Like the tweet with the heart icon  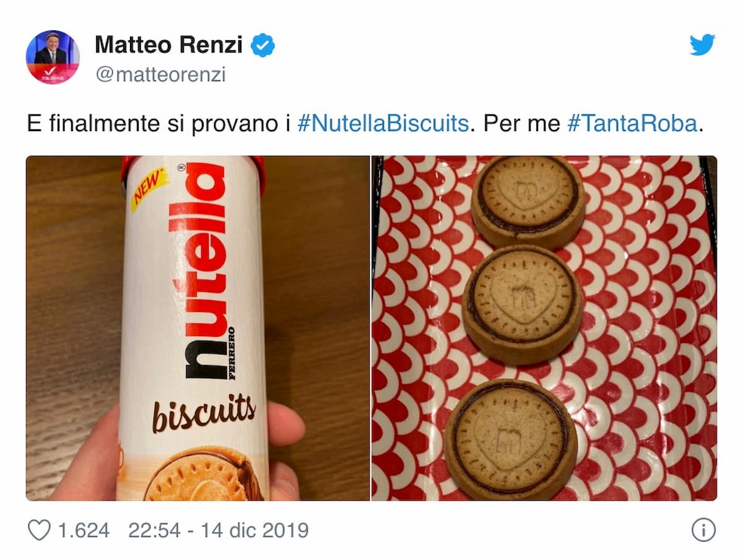point(39,530)
